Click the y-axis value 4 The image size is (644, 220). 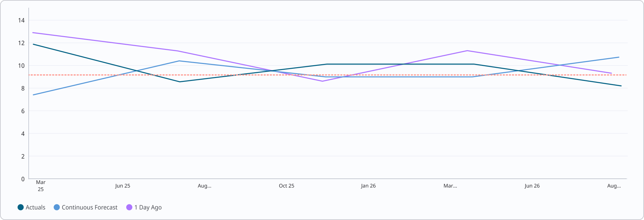point(23,134)
